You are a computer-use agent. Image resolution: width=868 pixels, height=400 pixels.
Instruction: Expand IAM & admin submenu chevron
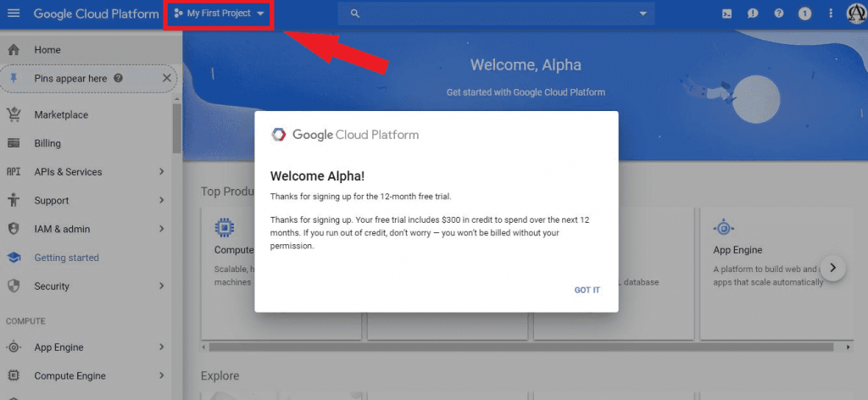(162, 229)
